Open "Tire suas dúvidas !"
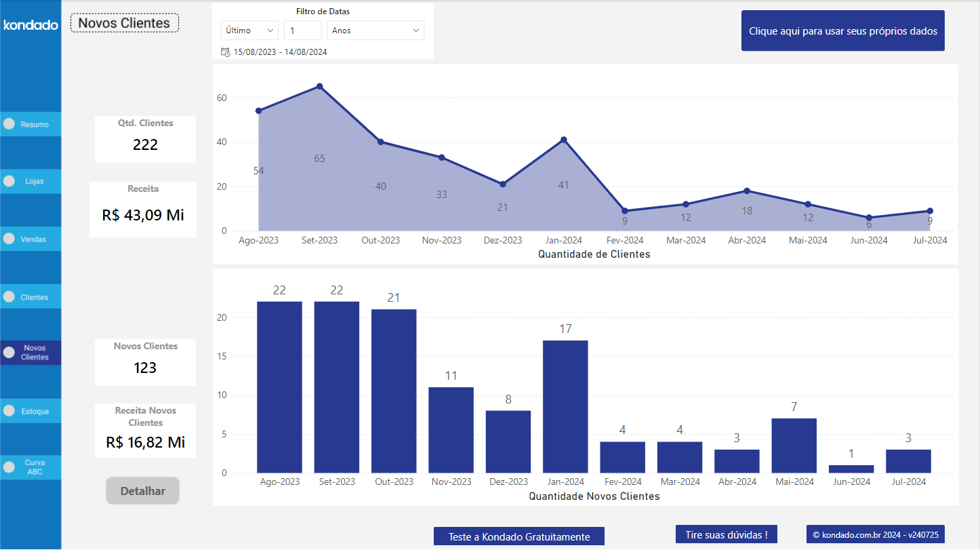 click(726, 534)
